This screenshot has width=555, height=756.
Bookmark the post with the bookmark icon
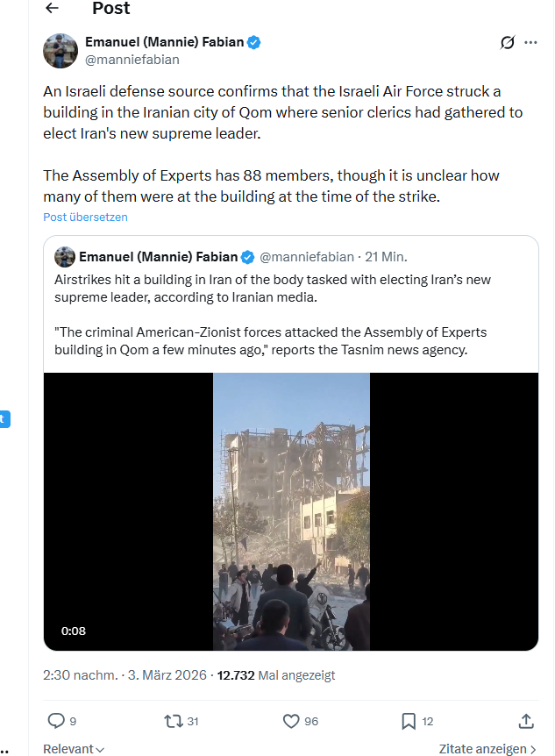tap(409, 721)
